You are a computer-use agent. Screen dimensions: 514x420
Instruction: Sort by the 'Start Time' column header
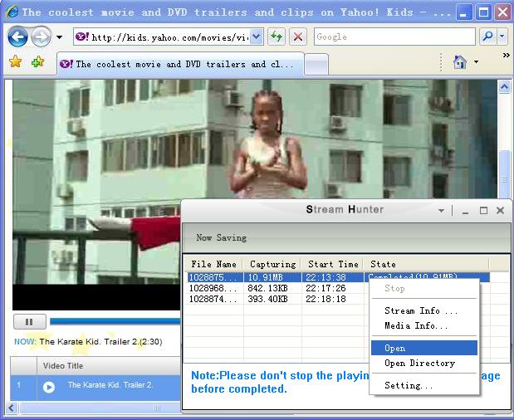point(333,264)
